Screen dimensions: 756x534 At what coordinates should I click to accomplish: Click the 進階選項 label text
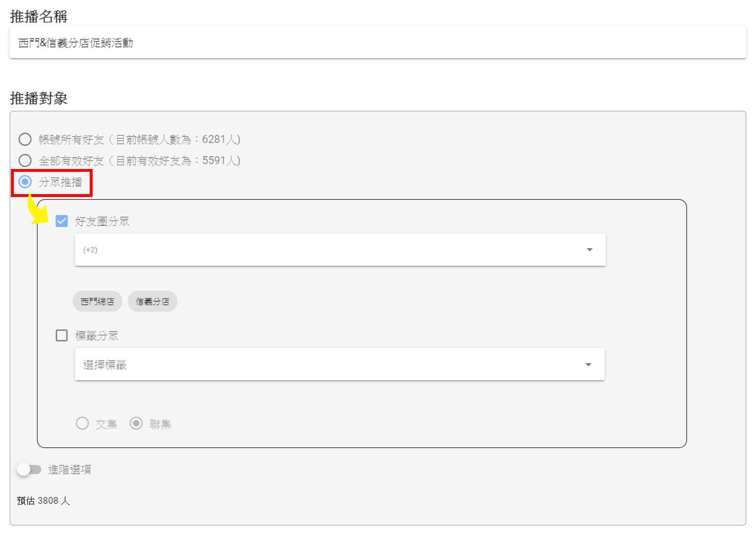coord(70,470)
